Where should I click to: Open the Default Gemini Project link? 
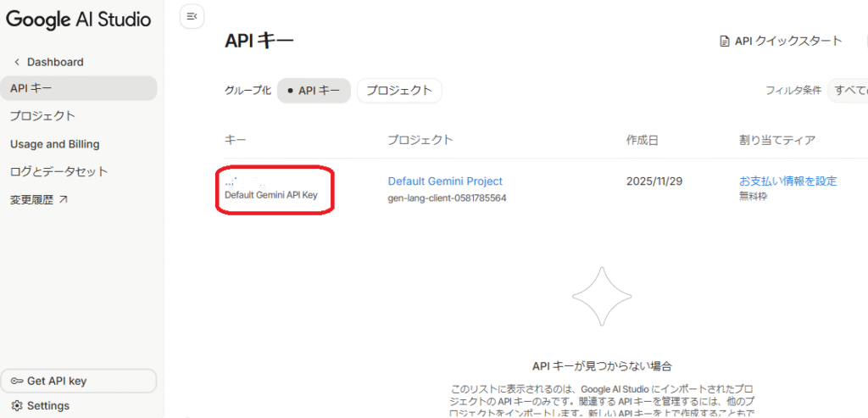tap(444, 181)
